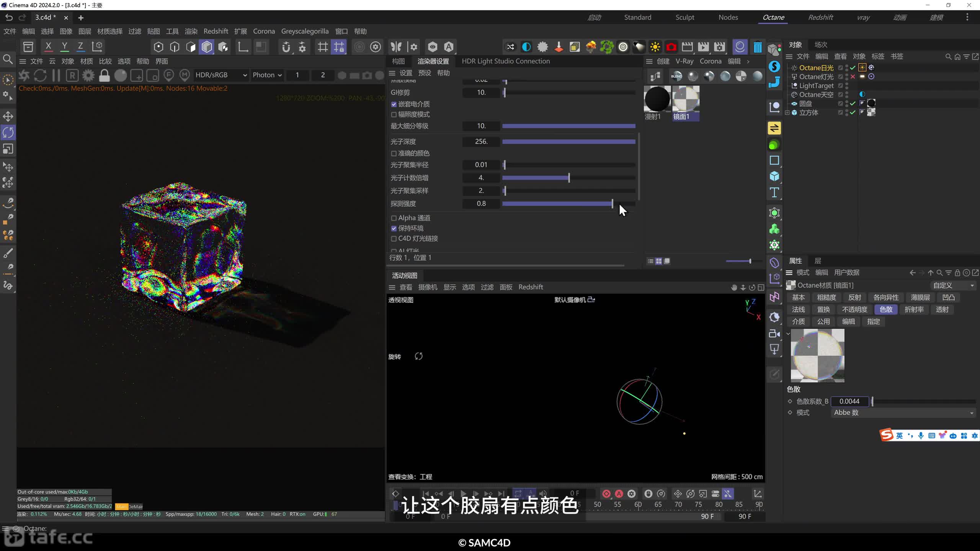Click the search magnifier in left toolbar
Screen dimensions: 980x551
[x=8, y=59]
